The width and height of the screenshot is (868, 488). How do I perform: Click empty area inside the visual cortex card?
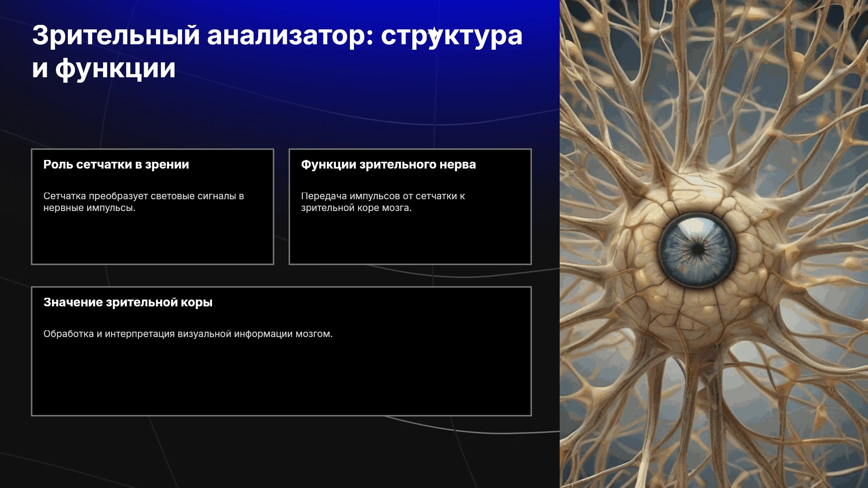coord(281,380)
